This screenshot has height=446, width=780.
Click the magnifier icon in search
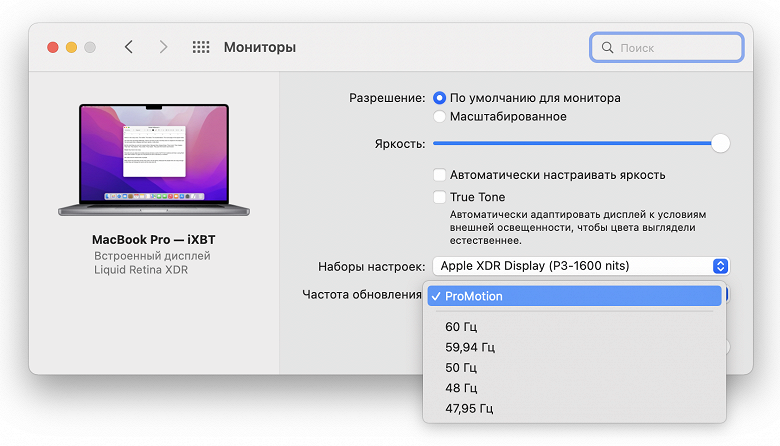pyautogui.click(x=607, y=47)
